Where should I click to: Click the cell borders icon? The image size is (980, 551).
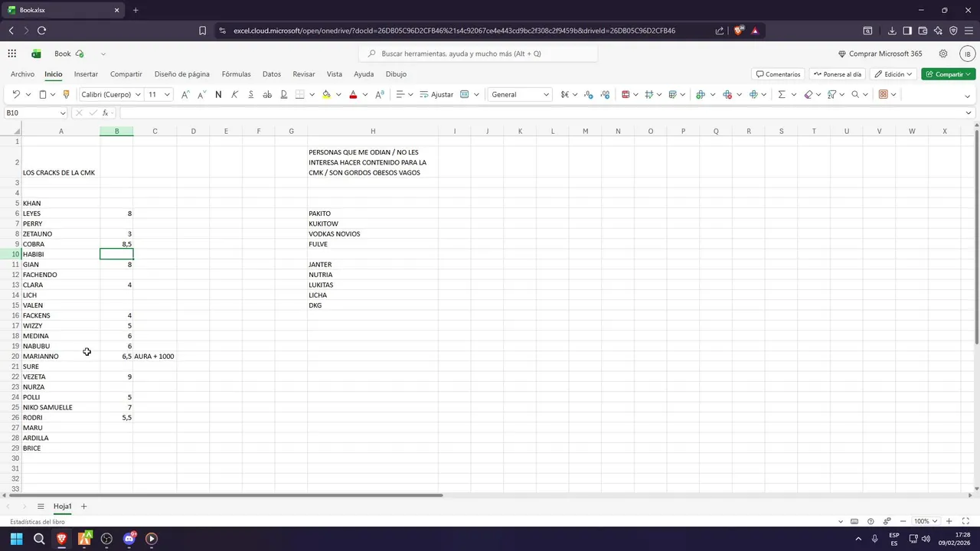click(x=299, y=94)
